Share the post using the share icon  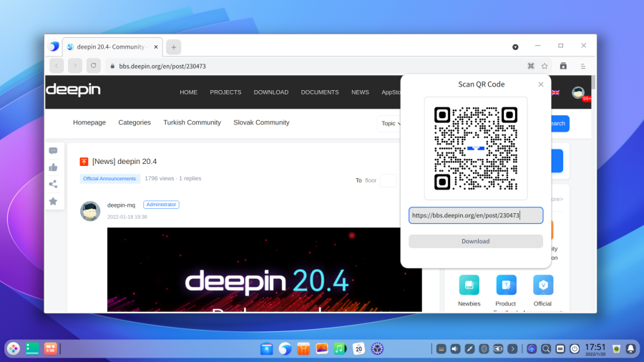point(53,184)
